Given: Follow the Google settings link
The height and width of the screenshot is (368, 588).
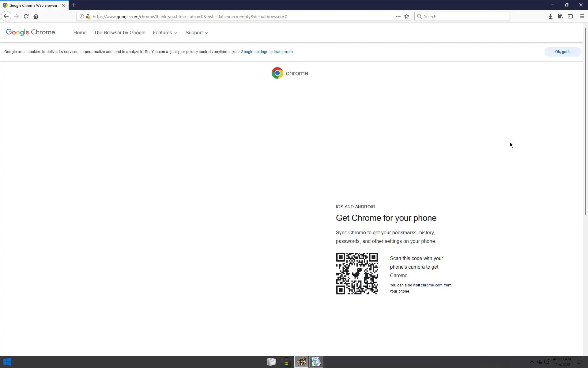Looking at the screenshot, I should pyautogui.click(x=254, y=52).
